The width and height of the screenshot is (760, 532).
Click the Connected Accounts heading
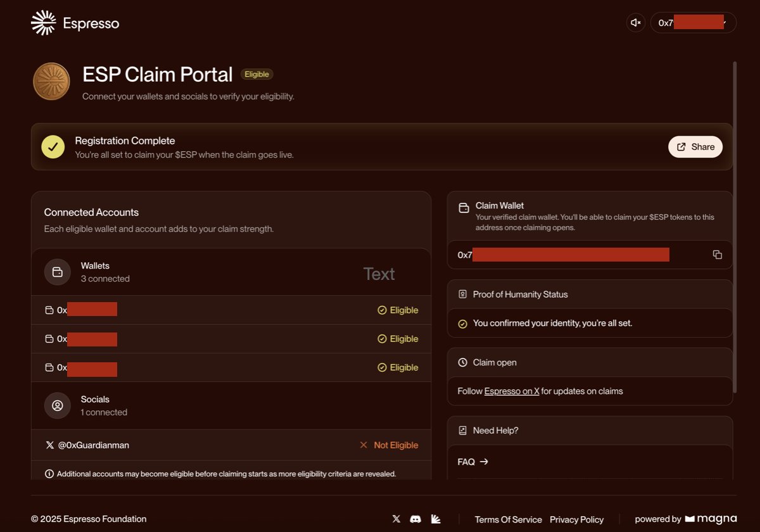91,212
